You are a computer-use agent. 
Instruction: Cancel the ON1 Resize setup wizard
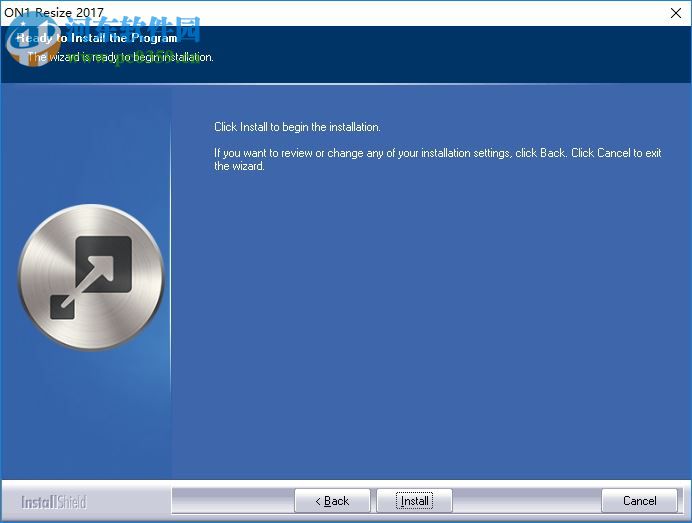[x=639, y=500]
